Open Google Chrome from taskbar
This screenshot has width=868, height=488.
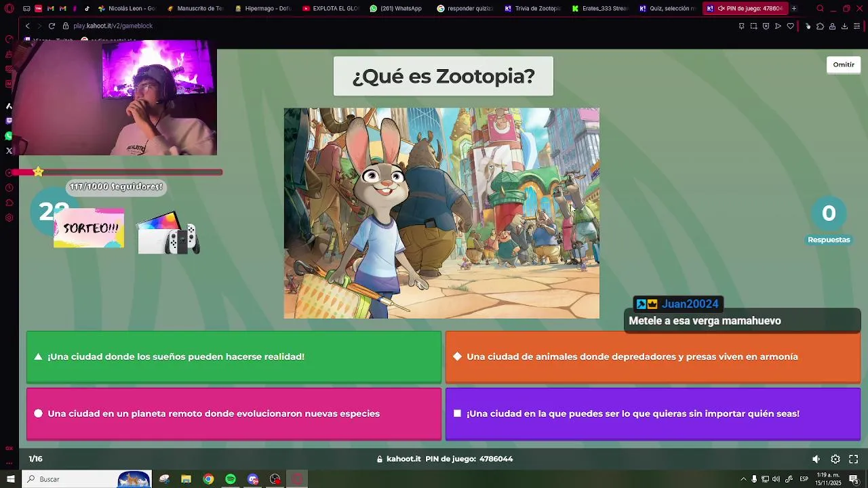(x=208, y=479)
